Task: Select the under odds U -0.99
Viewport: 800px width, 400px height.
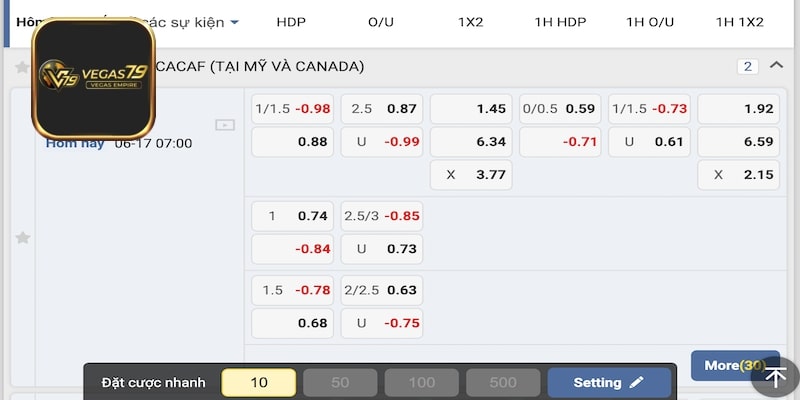Action: point(381,142)
